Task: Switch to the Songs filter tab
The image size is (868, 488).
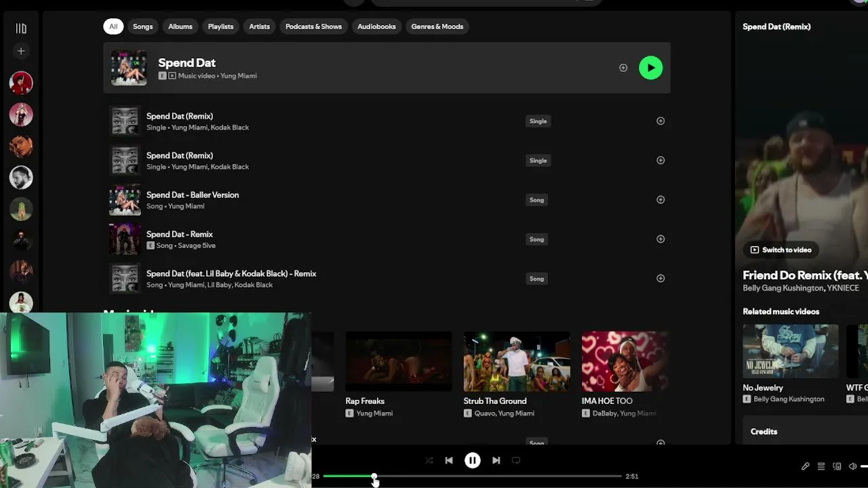Action: point(143,26)
